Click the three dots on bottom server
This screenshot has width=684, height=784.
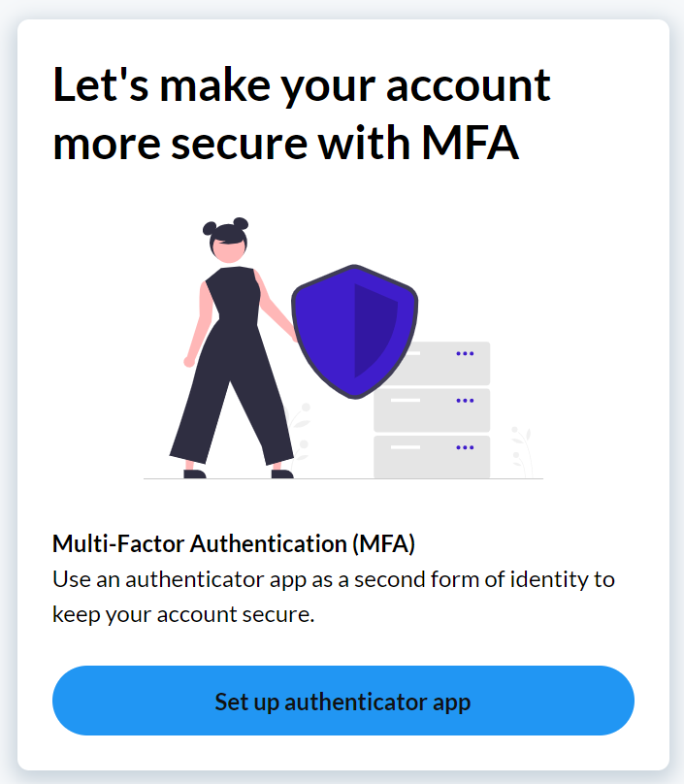pyautogui.click(x=465, y=447)
